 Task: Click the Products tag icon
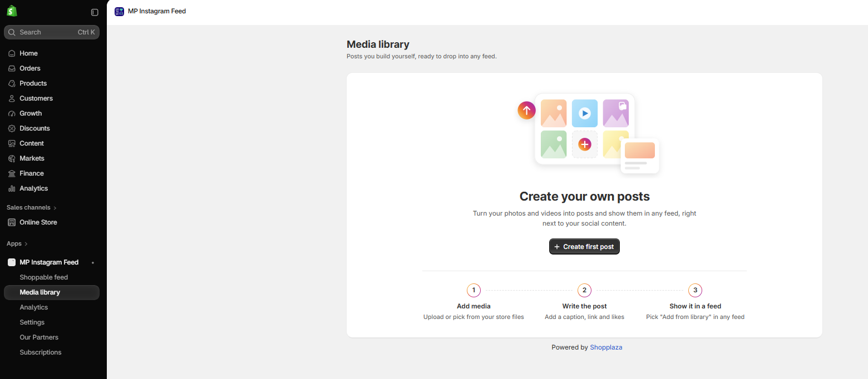pyautogui.click(x=12, y=83)
